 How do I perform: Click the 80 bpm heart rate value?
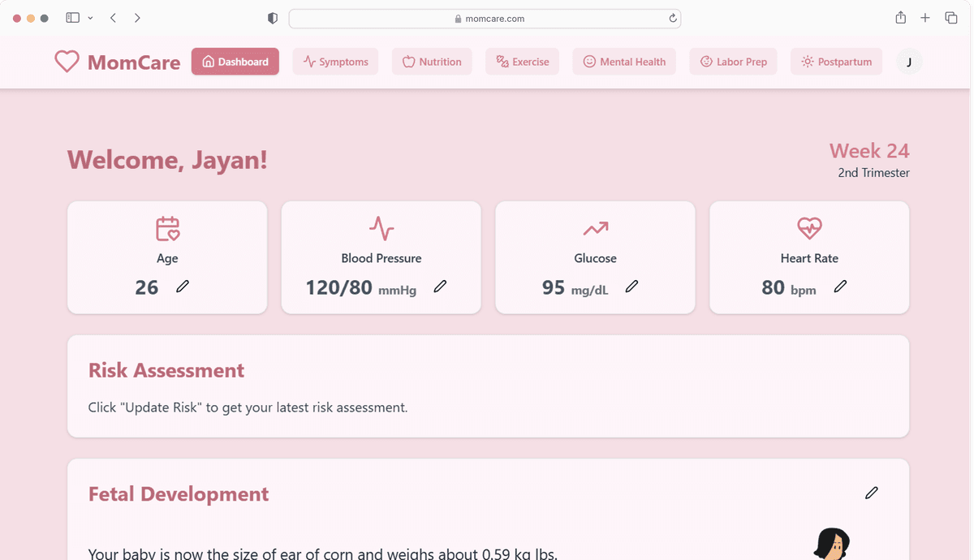789,287
